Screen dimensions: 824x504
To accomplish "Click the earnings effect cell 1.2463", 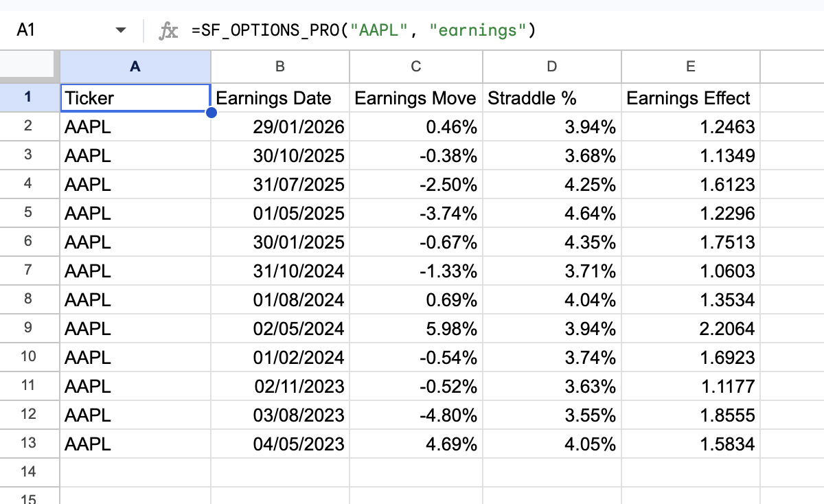I will [x=691, y=126].
